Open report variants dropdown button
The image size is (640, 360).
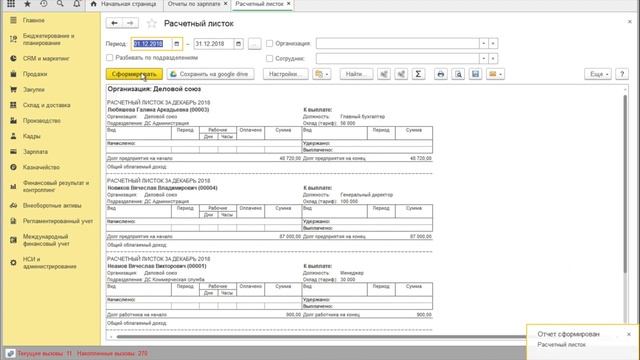[322, 74]
